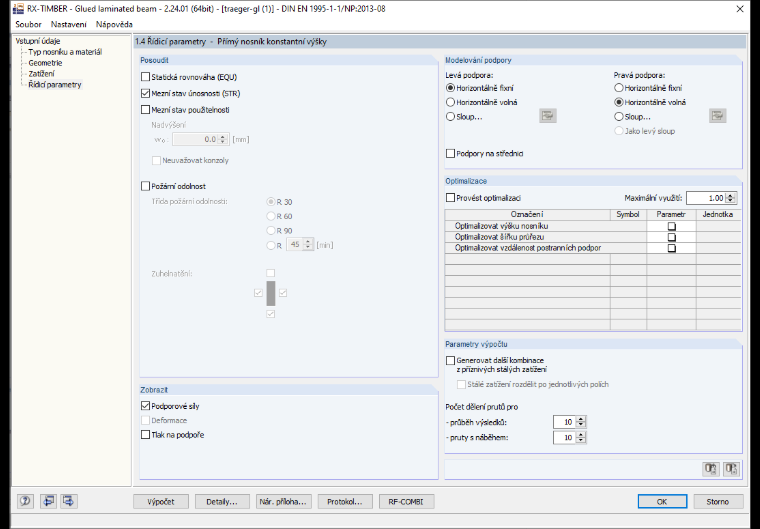The width and height of the screenshot is (760, 529).
Task: Open left column Sloup settings icon
Action: (548, 116)
